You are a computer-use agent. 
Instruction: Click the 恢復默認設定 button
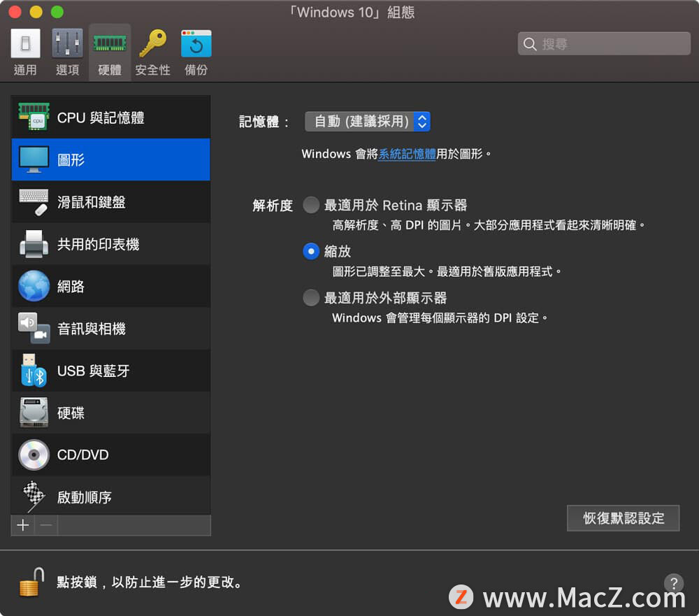point(624,518)
